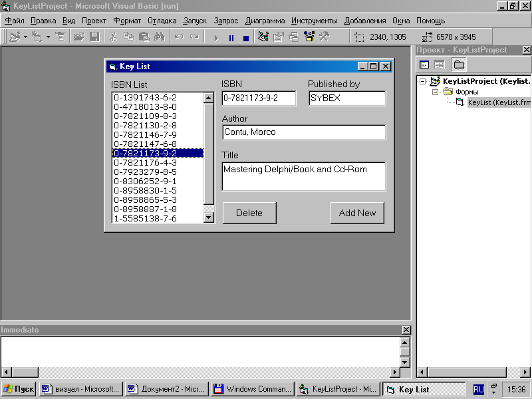Click the Delete button in Key List
The height and width of the screenshot is (399, 532).
click(x=249, y=213)
